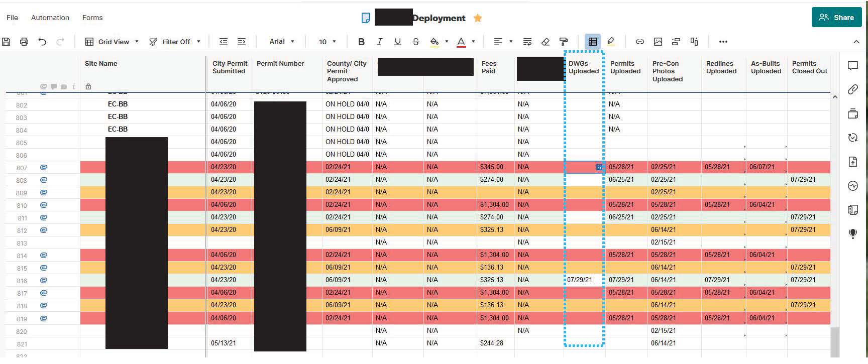This screenshot has height=364, width=868.
Task: Click the sheet icon beside the Deployment title
Action: [x=366, y=18]
